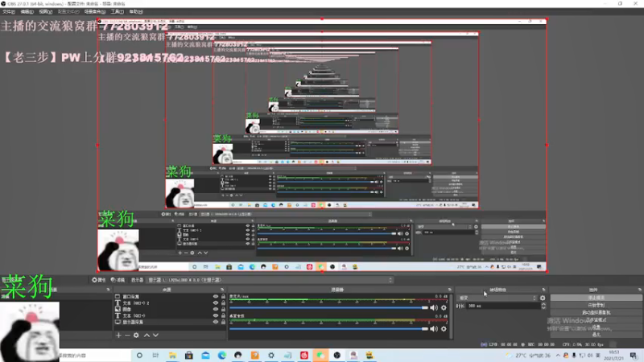Pop out the Scenes dock panel
This screenshot has height=362, width=644.
[x=108, y=290]
